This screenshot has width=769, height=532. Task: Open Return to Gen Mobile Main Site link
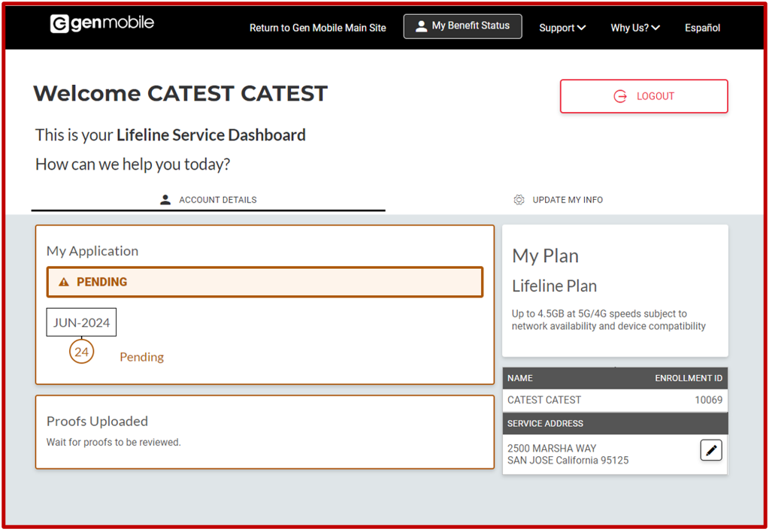click(x=318, y=28)
